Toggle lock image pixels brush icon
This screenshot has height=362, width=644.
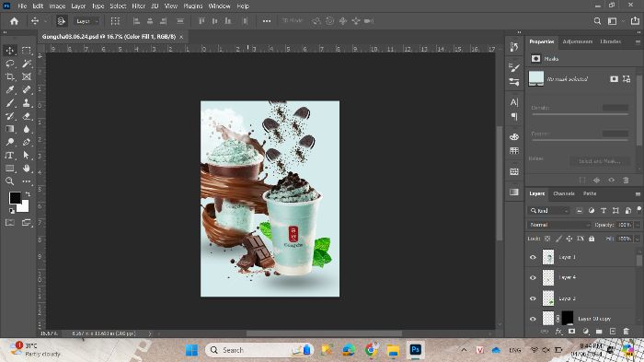[558, 239]
